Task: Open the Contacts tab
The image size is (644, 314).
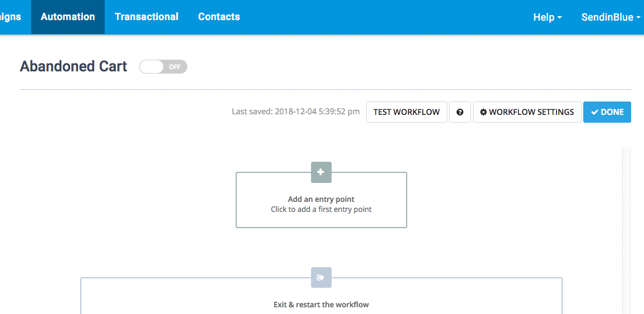Action: pyautogui.click(x=219, y=17)
